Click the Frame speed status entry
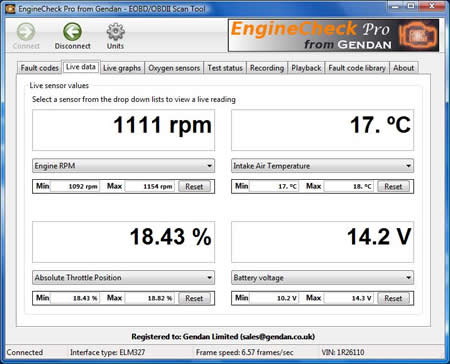The height and width of the screenshot is (364, 450). [245, 352]
